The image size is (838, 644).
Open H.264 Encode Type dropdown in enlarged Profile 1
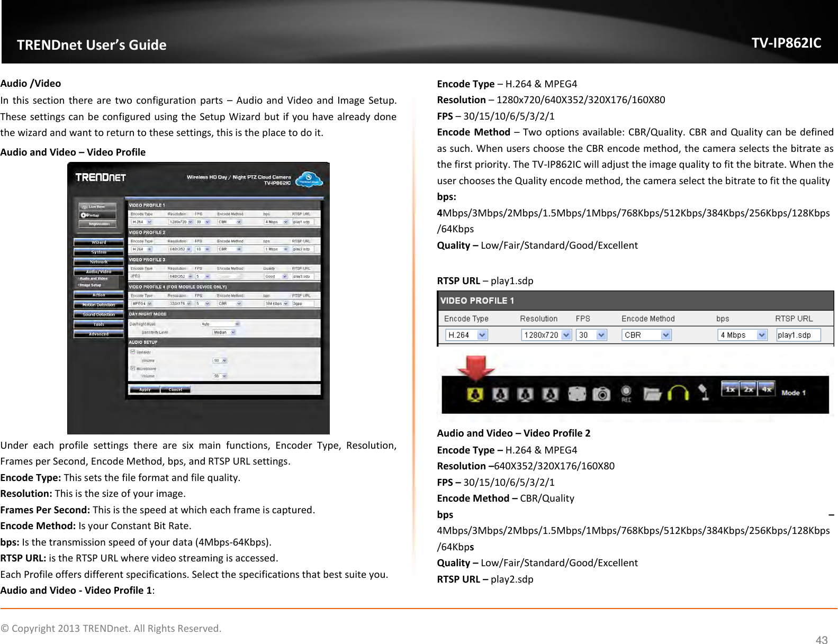[466, 335]
